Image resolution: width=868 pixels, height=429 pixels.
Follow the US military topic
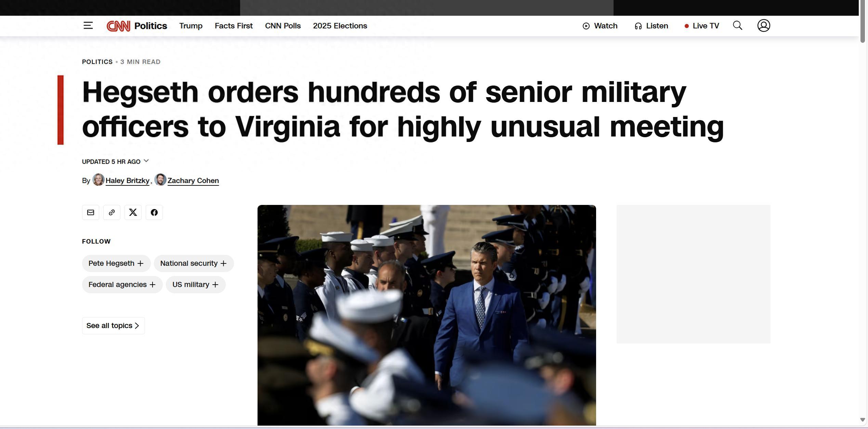pos(196,285)
